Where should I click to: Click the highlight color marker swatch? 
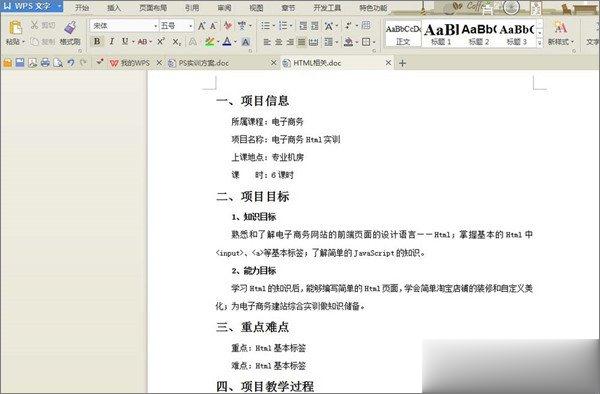209,42
